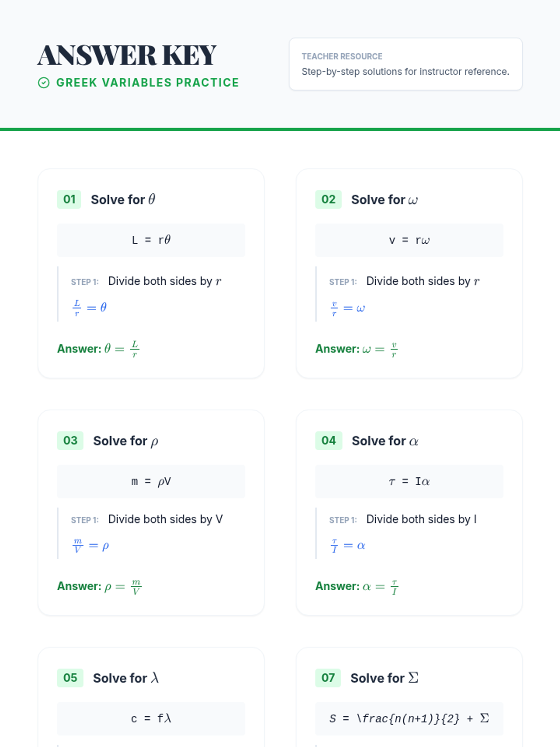
Task: Click the m = ρV equation box
Action: (x=151, y=481)
